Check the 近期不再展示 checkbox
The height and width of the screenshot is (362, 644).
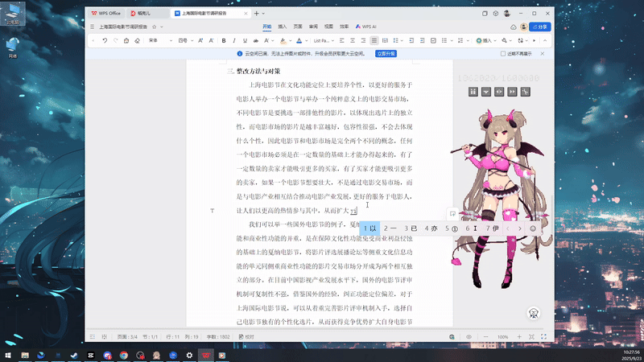click(x=502, y=54)
